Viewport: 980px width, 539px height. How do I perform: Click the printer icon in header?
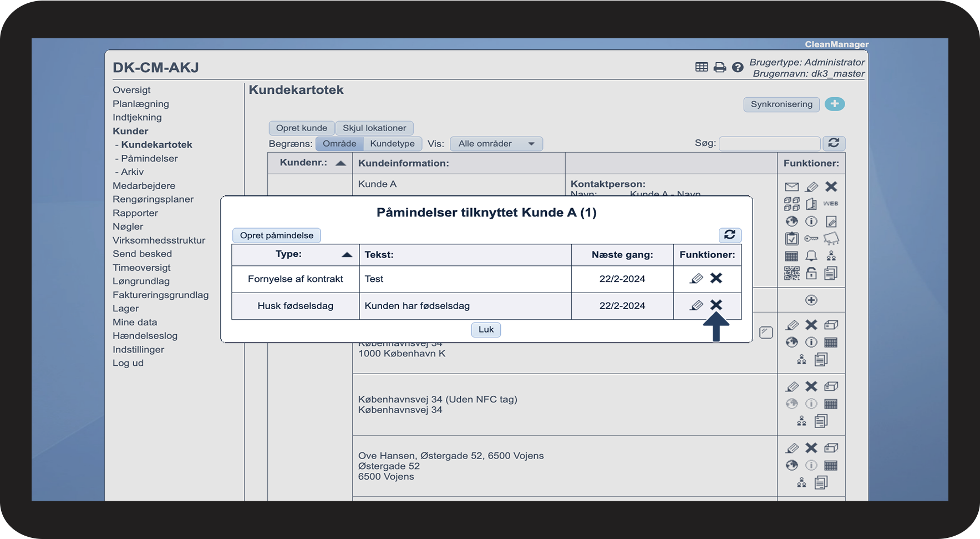tap(719, 67)
